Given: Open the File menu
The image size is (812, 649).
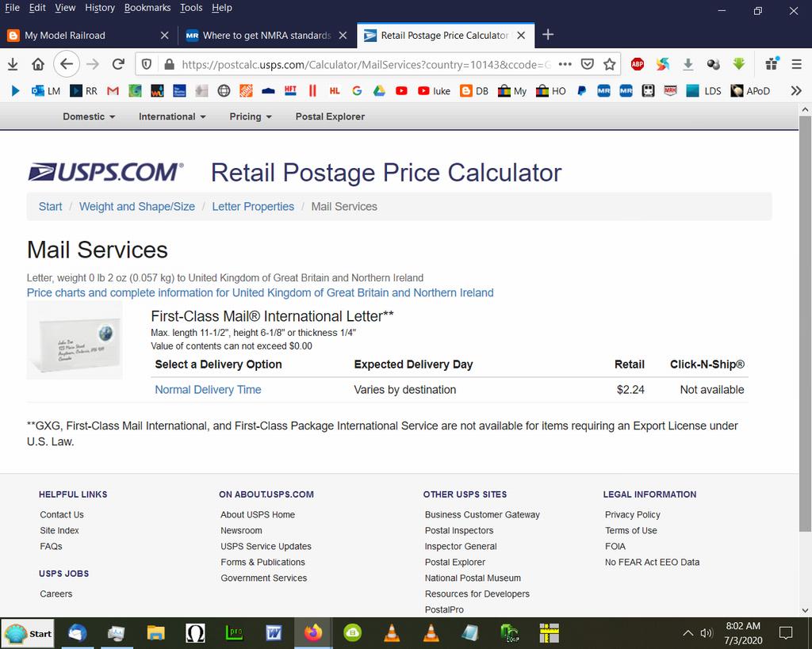Looking at the screenshot, I should tap(12, 8).
